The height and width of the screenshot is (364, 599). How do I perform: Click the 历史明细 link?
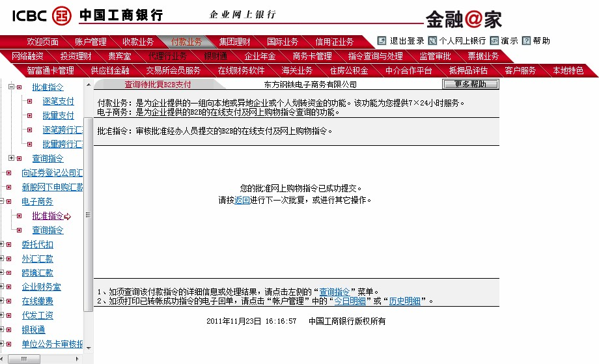click(x=404, y=301)
